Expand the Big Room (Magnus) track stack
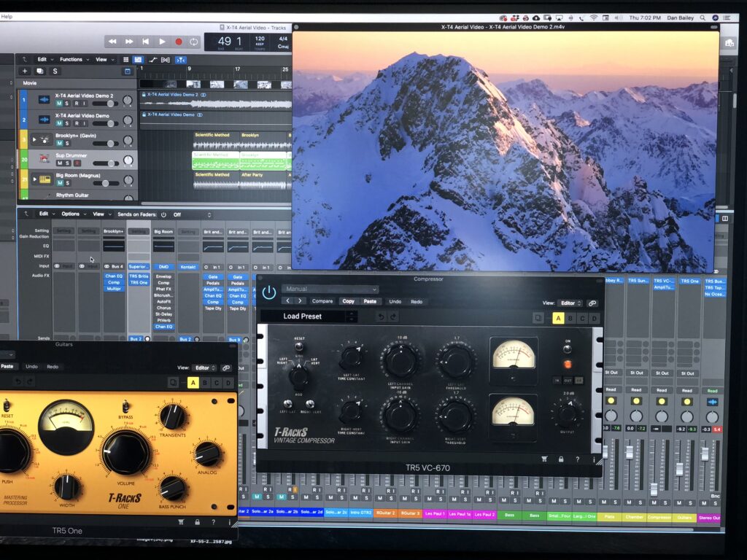Image resolution: width=747 pixels, height=560 pixels. tap(34, 179)
